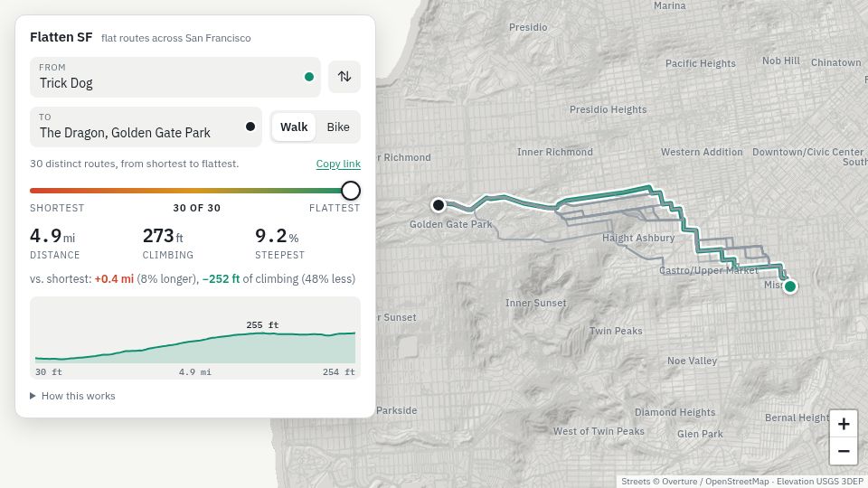Click the Nob Hill map label
The width and height of the screenshot is (868, 488).
click(x=780, y=61)
